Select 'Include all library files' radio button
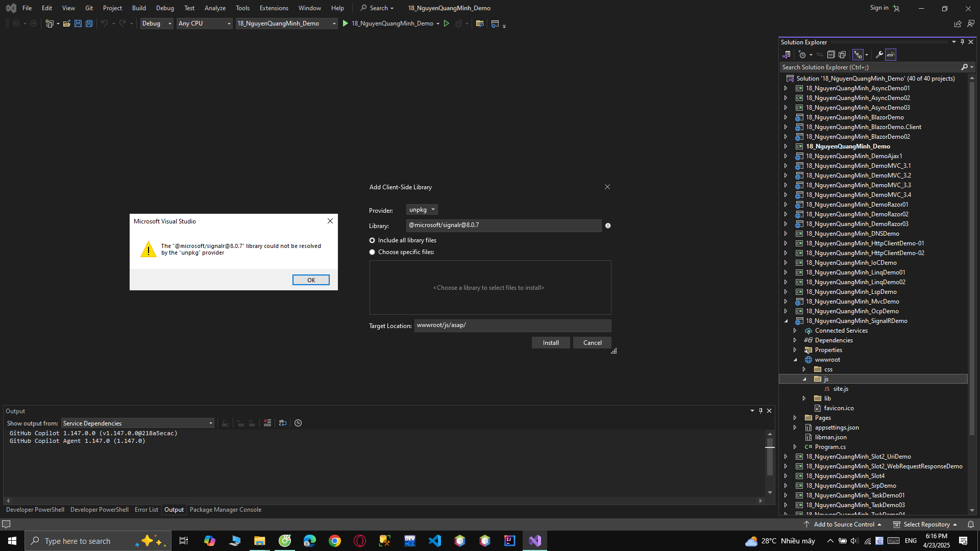 click(x=372, y=240)
